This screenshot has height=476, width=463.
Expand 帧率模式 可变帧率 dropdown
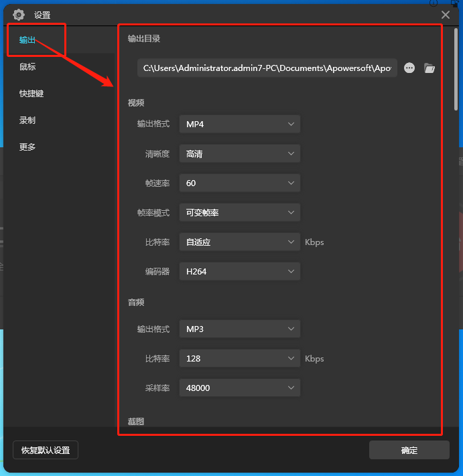point(240,212)
